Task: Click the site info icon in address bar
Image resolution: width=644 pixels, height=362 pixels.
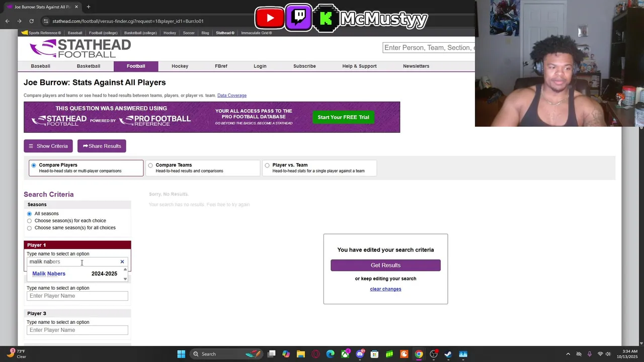Action: [x=46, y=21]
